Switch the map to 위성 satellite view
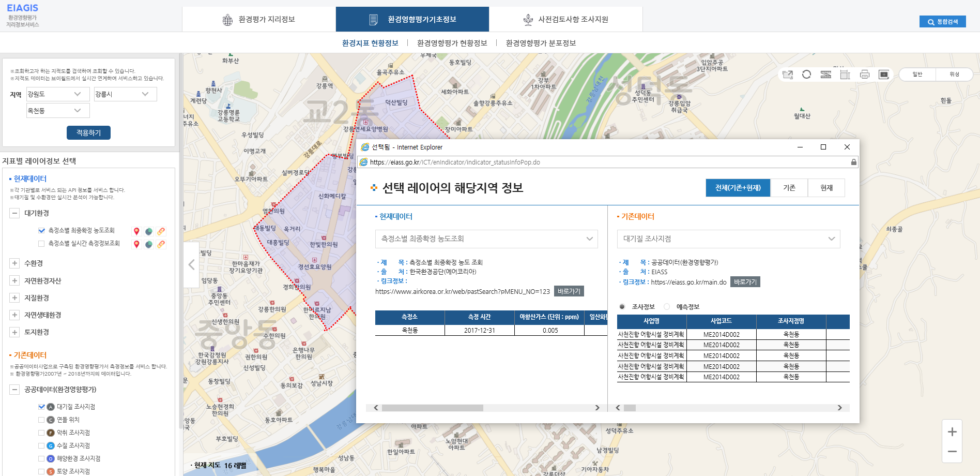The height and width of the screenshot is (476, 980). [x=954, y=75]
